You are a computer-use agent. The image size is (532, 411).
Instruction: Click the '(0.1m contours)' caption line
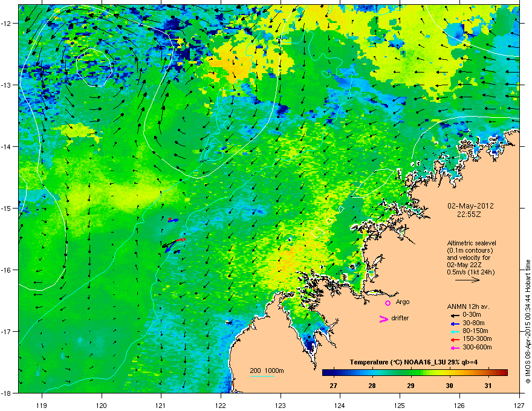(470, 251)
